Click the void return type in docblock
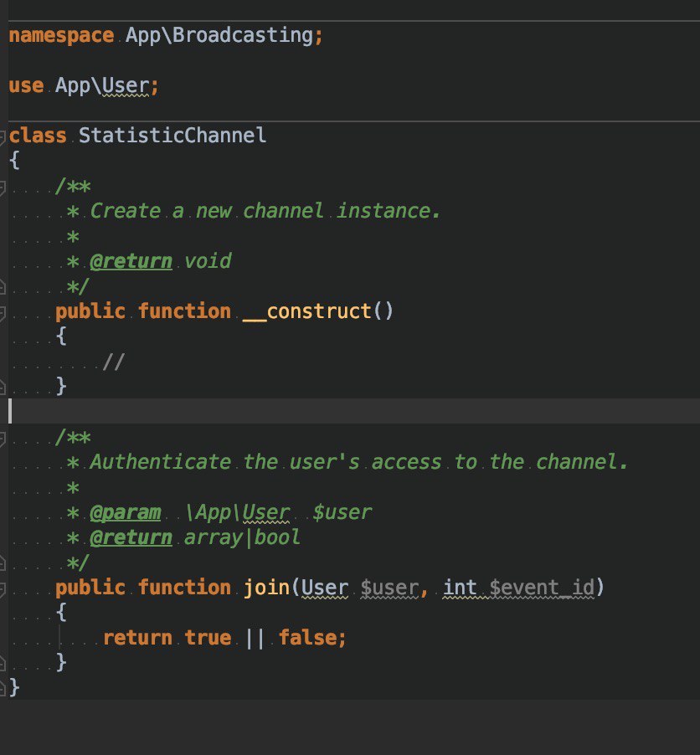Viewport: 700px width, 755px height. pyautogui.click(x=208, y=261)
